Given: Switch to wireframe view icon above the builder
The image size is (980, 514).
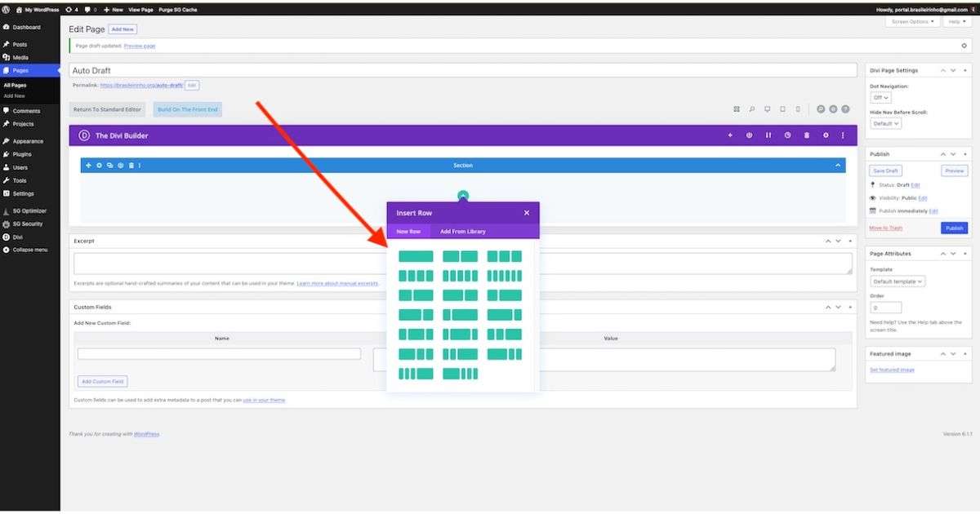Looking at the screenshot, I should click(x=737, y=109).
